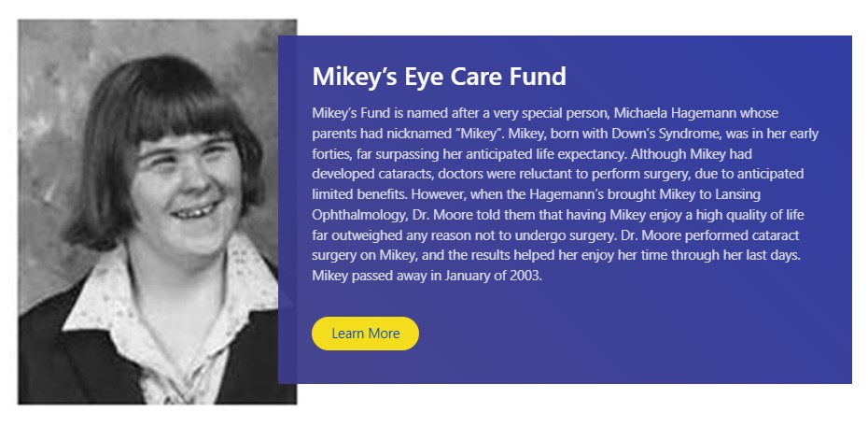Open the black-and-white portrait photo
The width and height of the screenshot is (868, 441).
[157, 212]
